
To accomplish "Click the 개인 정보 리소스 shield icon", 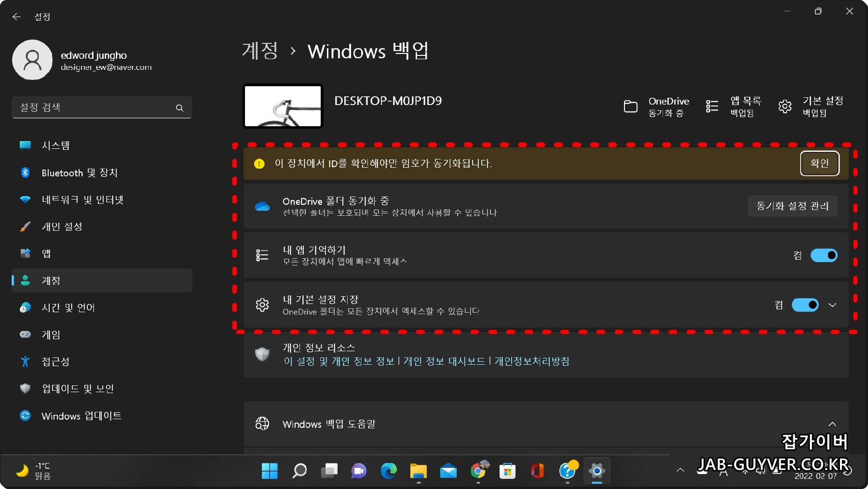I will point(262,355).
